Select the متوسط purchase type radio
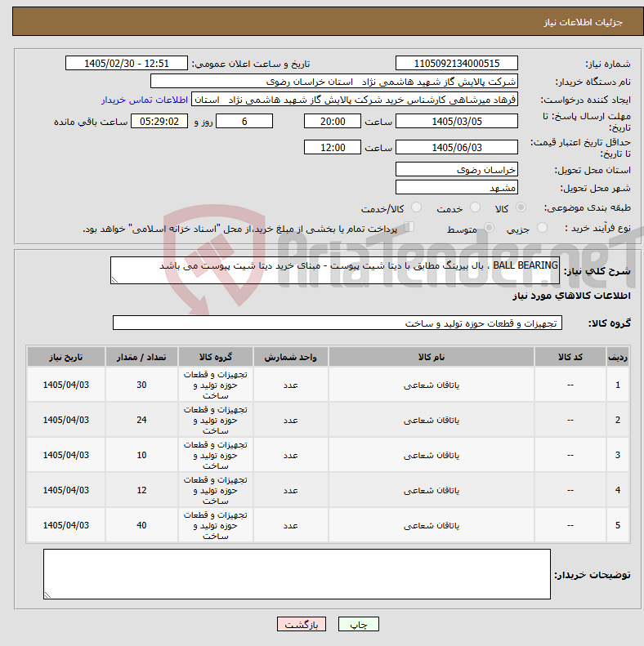The height and width of the screenshot is (646, 644). coord(489,227)
